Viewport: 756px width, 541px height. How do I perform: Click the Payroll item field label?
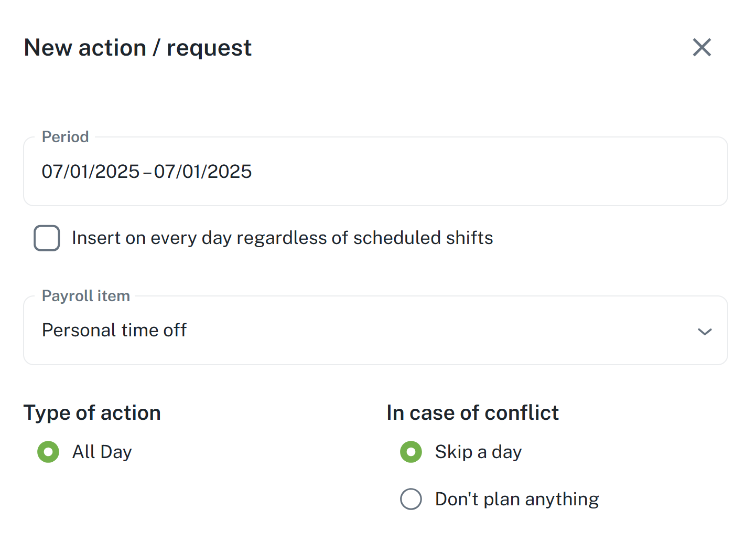85,296
